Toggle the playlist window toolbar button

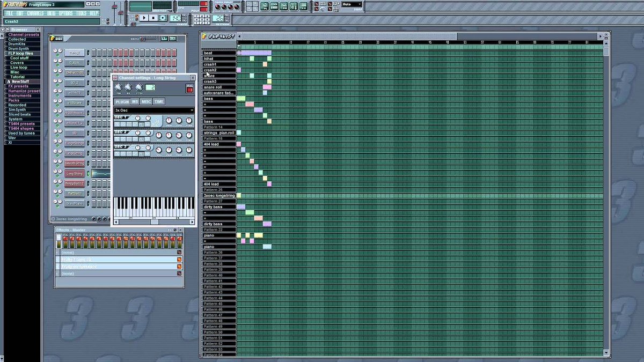point(265,6)
